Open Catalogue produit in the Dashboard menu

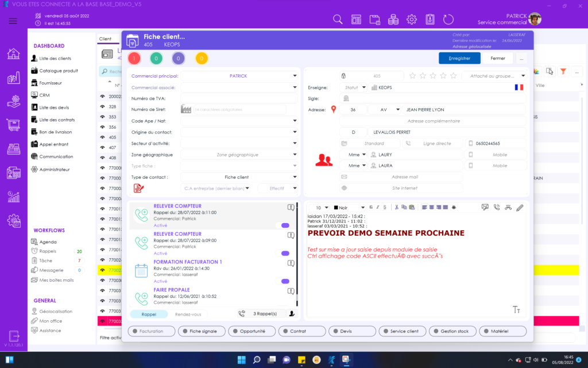59,71
